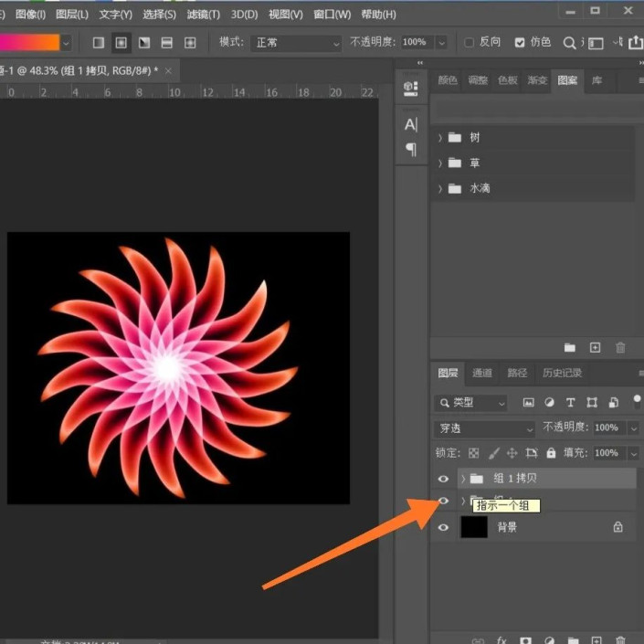Open the 模式 blend mode dropdown 正常
This screenshot has width=644, height=644.
(x=296, y=43)
